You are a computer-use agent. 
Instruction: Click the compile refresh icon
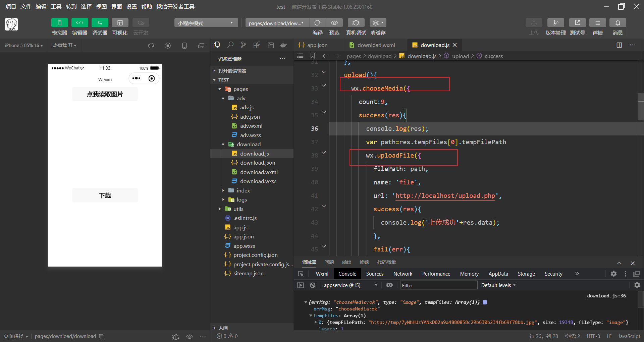(x=317, y=23)
